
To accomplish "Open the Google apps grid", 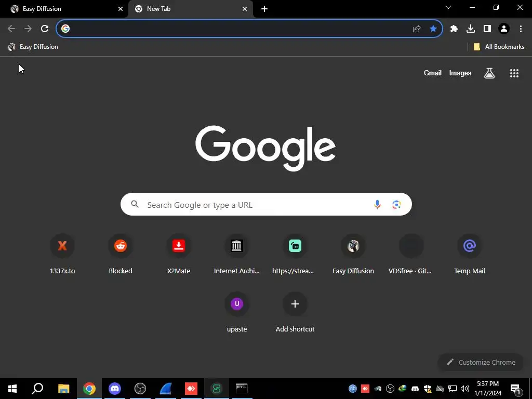I will (x=514, y=73).
